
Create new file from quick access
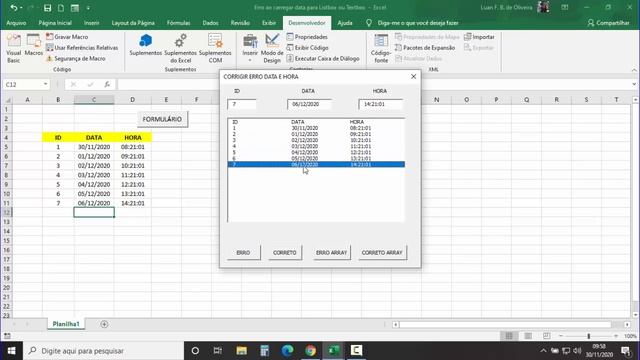click(61, 8)
